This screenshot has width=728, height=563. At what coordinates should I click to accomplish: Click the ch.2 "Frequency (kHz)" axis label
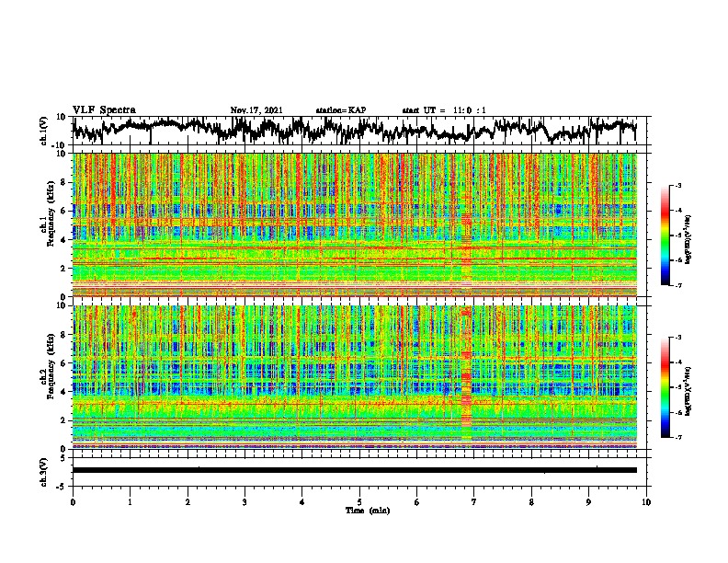click(51, 366)
